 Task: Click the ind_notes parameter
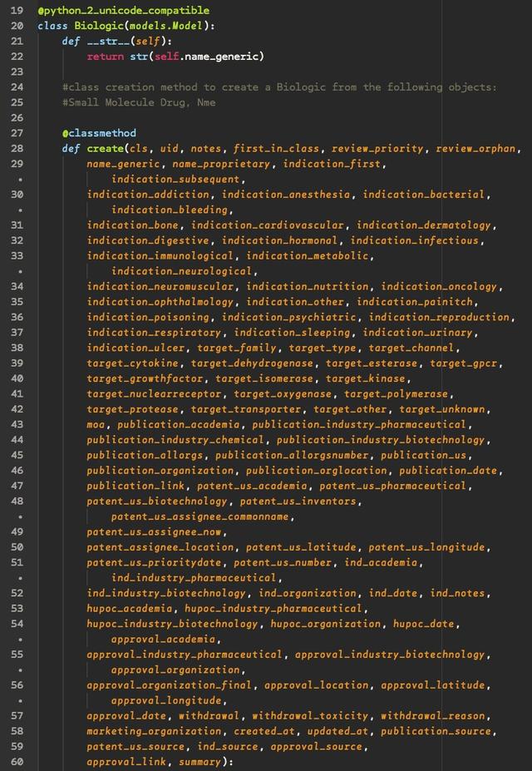[x=458, y=593]
